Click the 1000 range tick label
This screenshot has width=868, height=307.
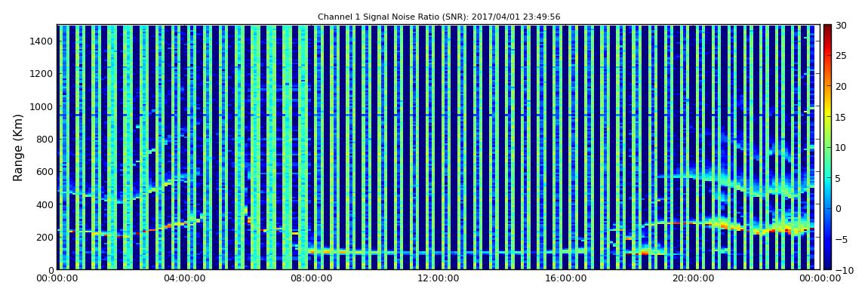coord(42,106)
